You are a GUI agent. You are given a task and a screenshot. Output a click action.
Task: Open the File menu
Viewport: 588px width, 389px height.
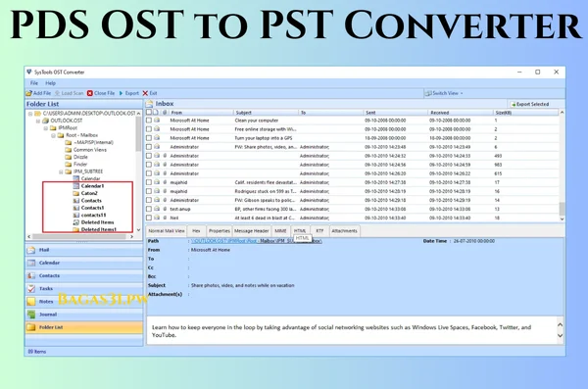pyautogui.click(x=33, y=83)
